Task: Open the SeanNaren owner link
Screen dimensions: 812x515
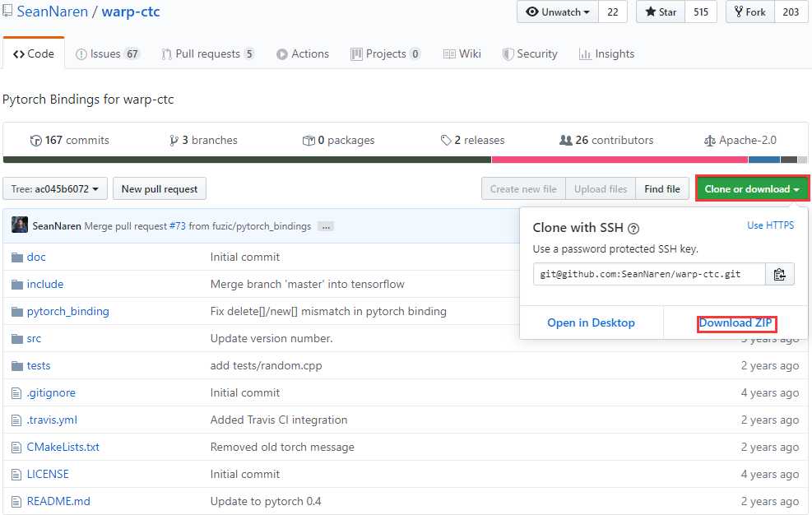Action: coord(53,12)
